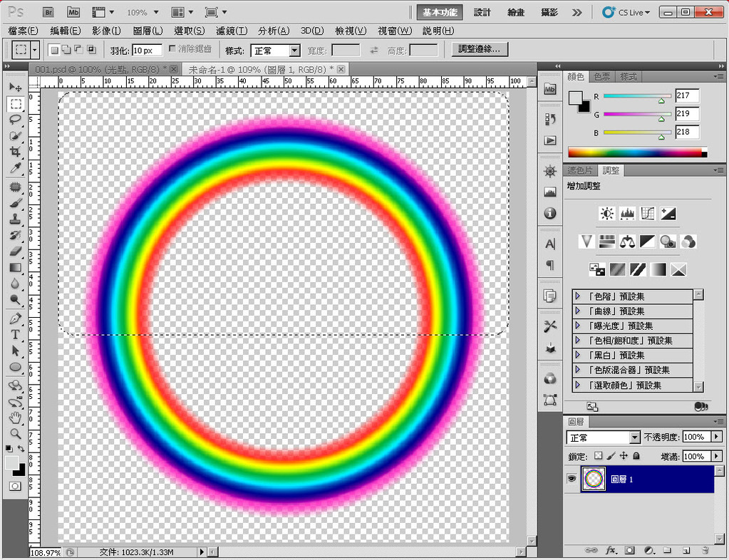Image resolution: width=729 pixels, height=560 pixels.
Task: Select the Move tool
Action: (15, 87)
